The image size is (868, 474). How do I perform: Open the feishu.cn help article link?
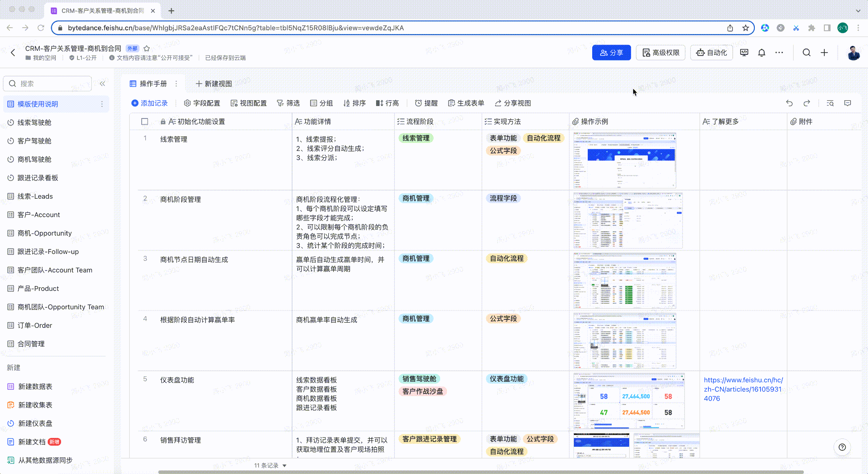click(743, 389)
